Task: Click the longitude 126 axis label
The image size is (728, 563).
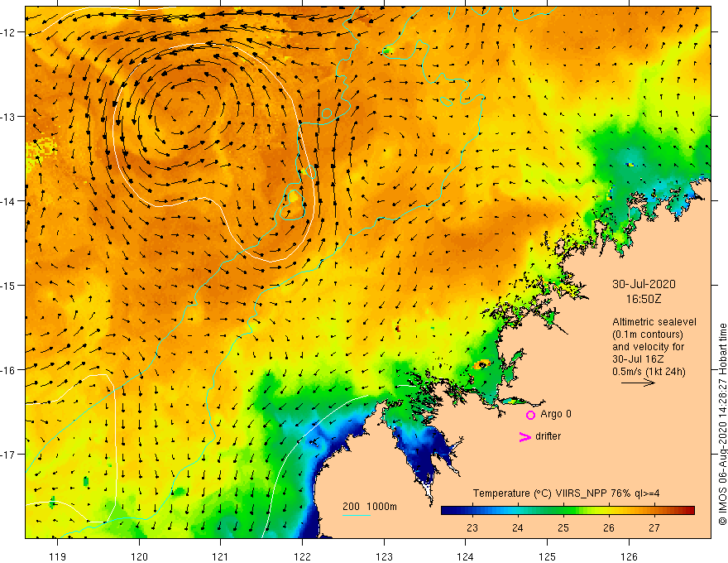Action: click(629, 556)
